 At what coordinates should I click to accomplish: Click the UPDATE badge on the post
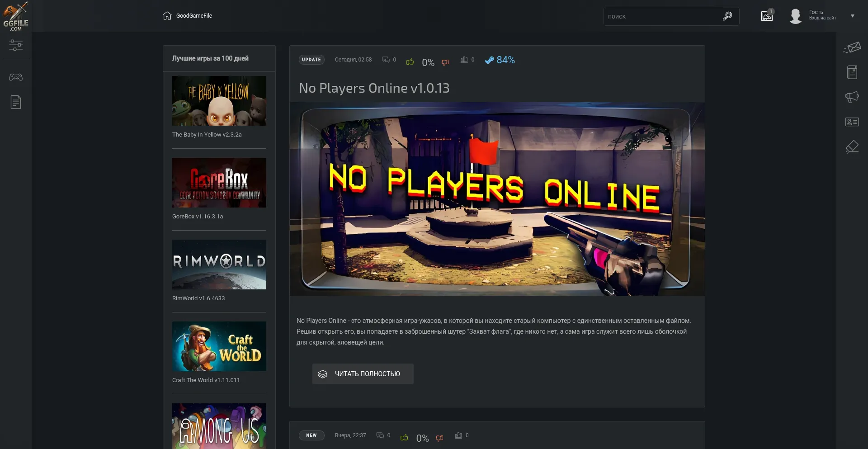[311, 60]
